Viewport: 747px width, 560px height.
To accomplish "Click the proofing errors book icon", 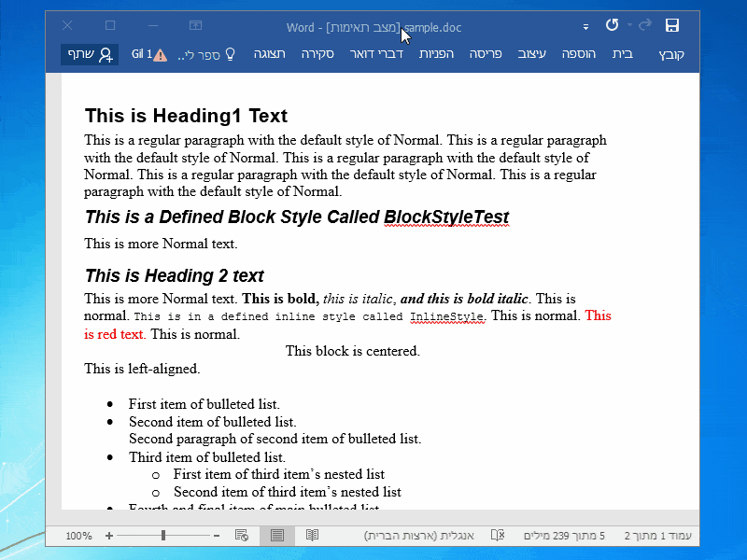I will (498, 535).
